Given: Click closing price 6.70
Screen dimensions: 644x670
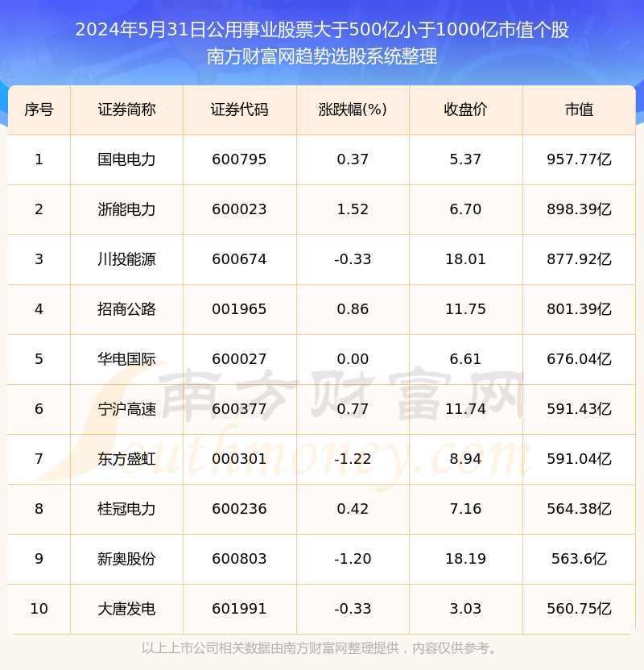Looking at the screenshot, I should coord(465,209).
